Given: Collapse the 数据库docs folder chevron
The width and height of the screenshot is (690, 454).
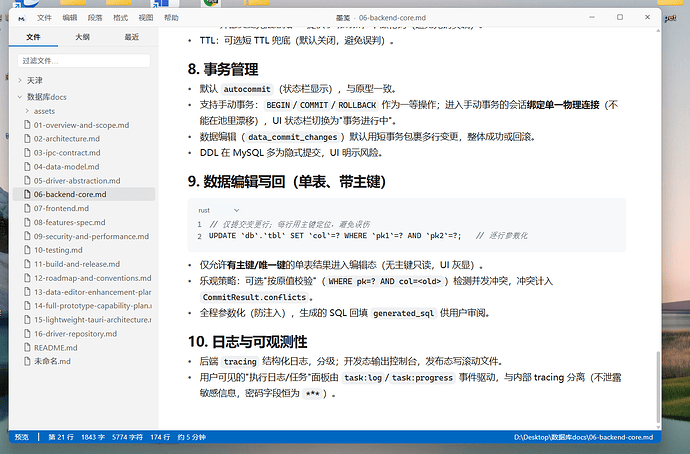Looking at the screenshot, I should click(20, 97).
